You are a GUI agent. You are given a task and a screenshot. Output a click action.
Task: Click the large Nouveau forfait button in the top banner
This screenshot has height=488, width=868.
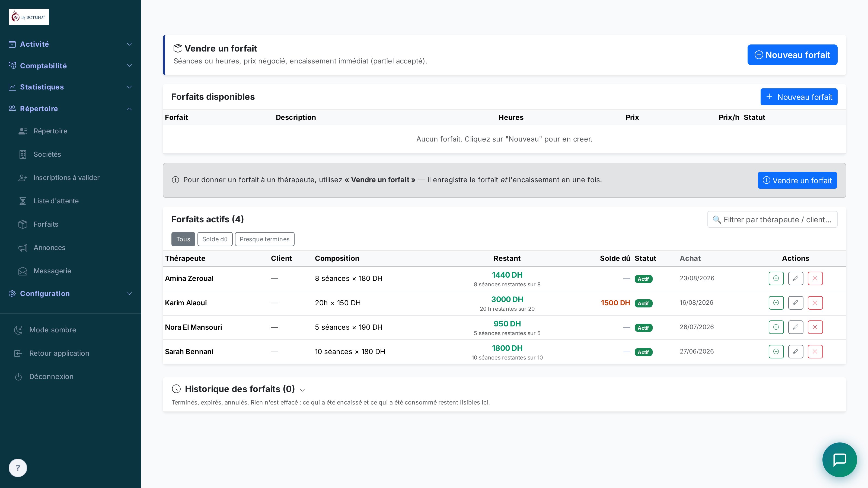[792, 54]
